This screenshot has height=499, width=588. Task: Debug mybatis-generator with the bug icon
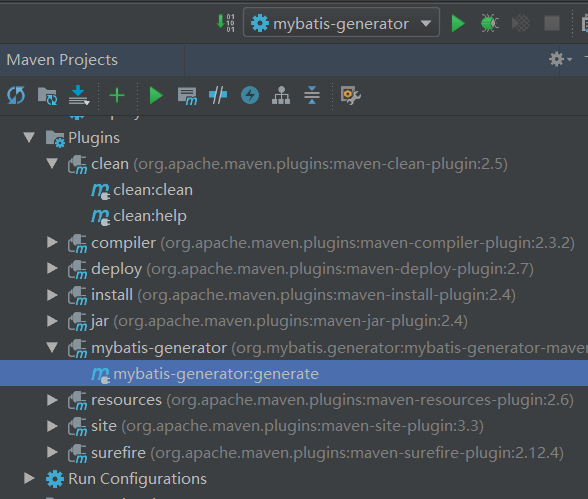(490, 23)
